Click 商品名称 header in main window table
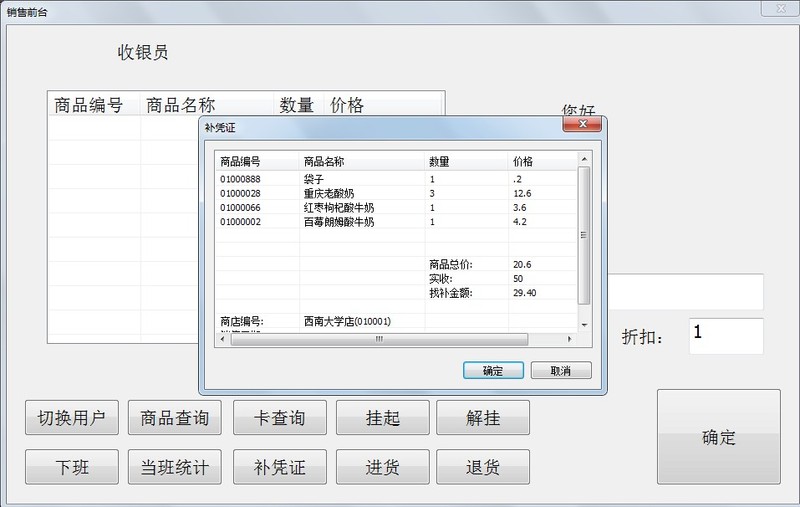 click(x=207, y=105)
